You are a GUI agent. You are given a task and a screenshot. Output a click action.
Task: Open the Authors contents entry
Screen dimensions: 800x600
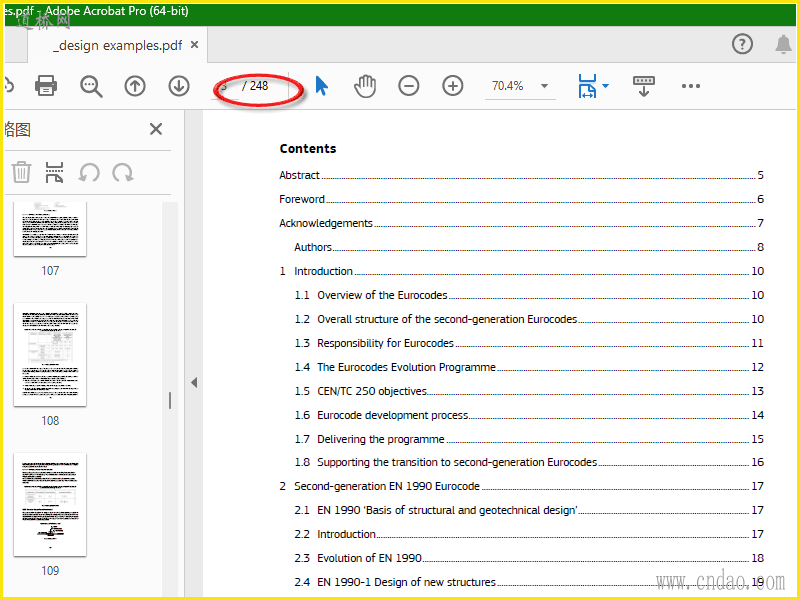(x=529, y=247)
